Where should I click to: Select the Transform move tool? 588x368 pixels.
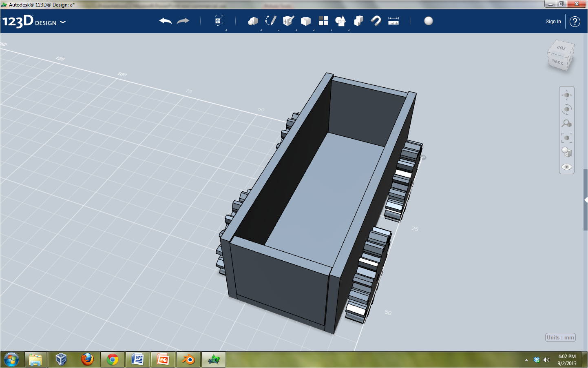coord(219,21)
